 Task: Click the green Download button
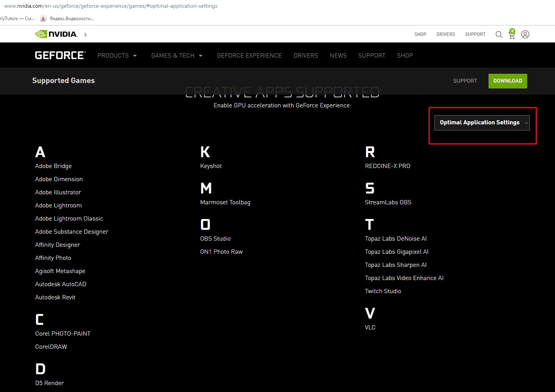508,81
